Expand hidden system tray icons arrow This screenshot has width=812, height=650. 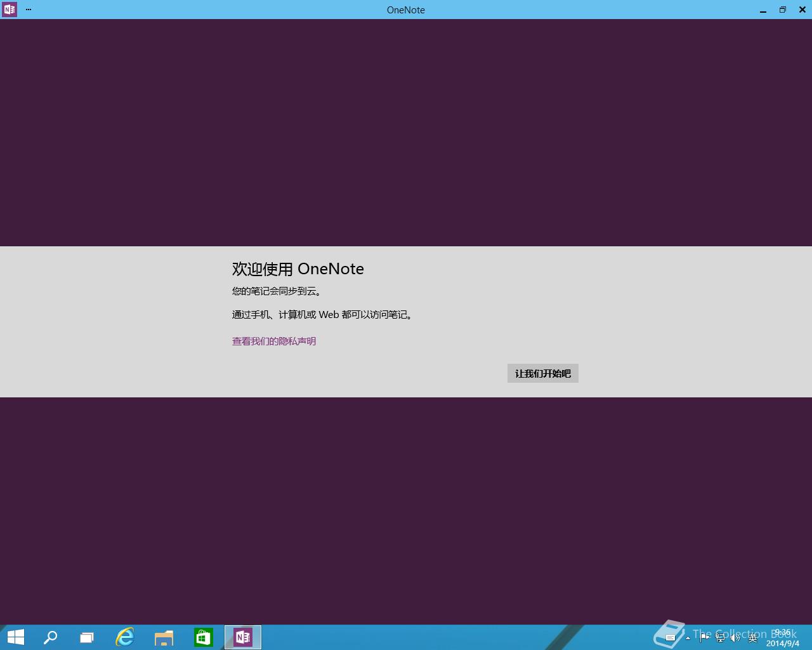pos(688,638)
